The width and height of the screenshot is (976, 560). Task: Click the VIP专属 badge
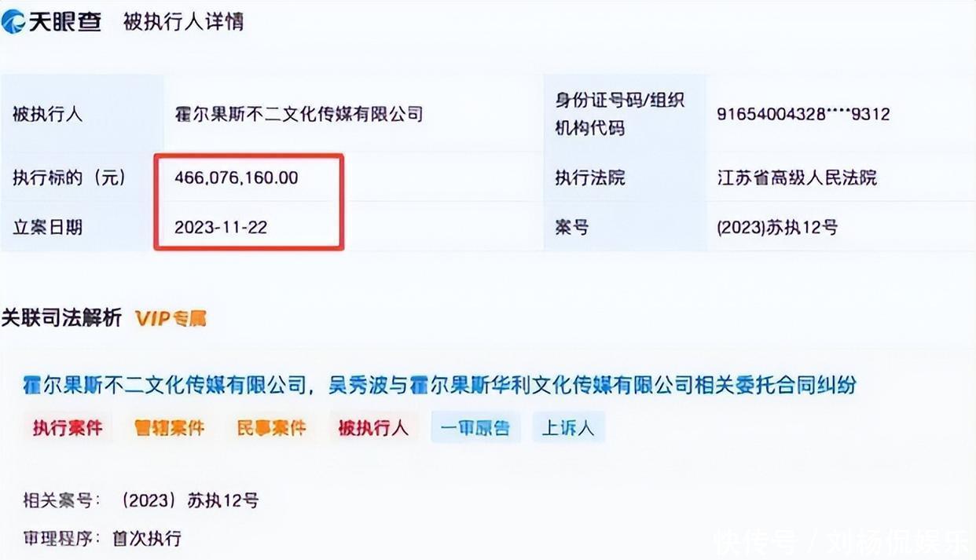[171, 318]
